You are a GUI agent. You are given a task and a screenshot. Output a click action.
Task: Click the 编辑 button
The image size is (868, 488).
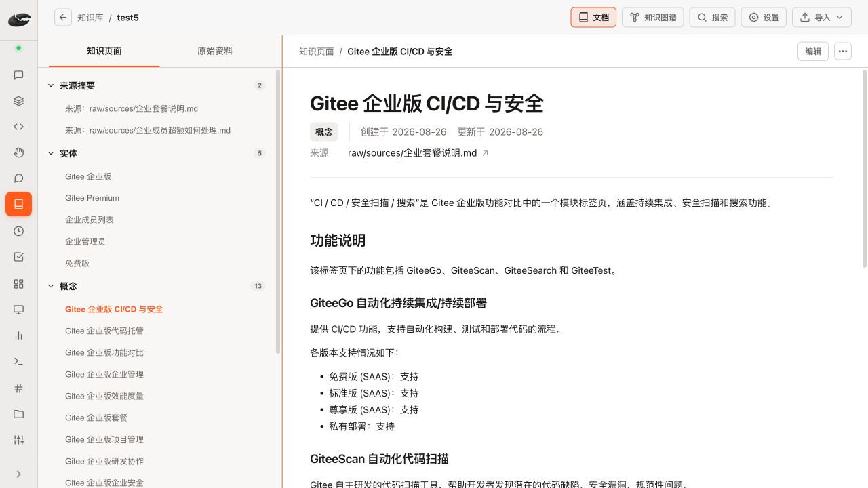pyautogui.click(x=813, y=52)
